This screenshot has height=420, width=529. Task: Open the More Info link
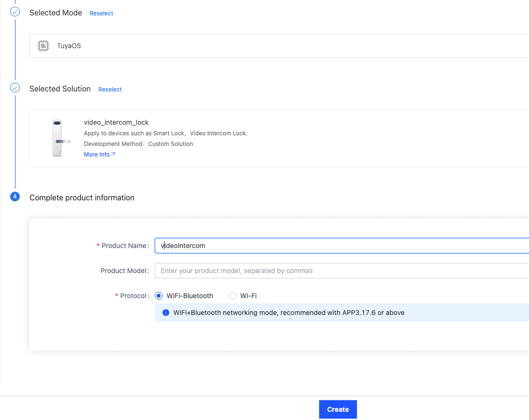[x=97, y=155]
